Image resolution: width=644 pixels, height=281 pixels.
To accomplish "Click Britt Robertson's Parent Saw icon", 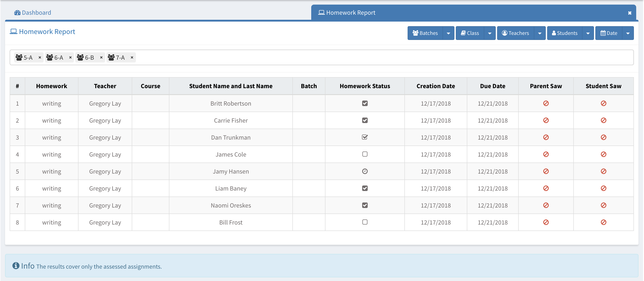I will (x=546, y=103).
